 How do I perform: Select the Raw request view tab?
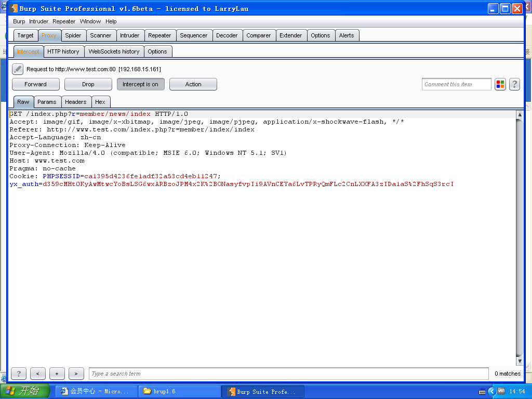[23, 102]
